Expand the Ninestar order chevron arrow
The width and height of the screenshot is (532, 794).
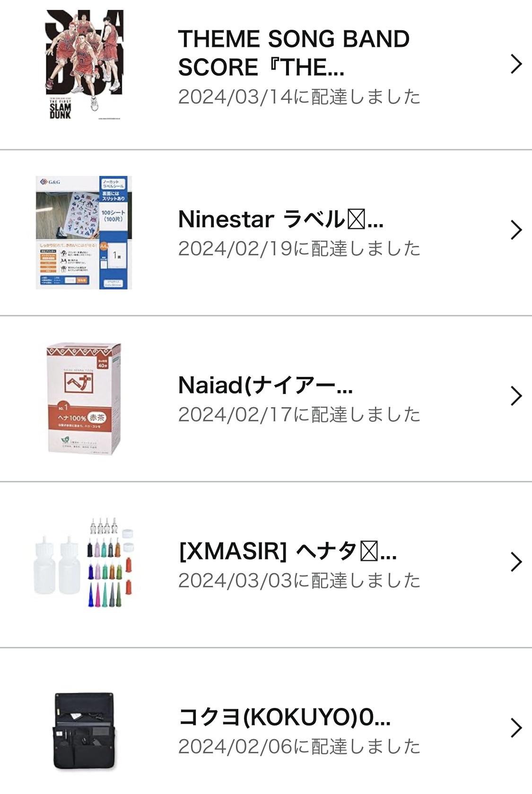516,230
